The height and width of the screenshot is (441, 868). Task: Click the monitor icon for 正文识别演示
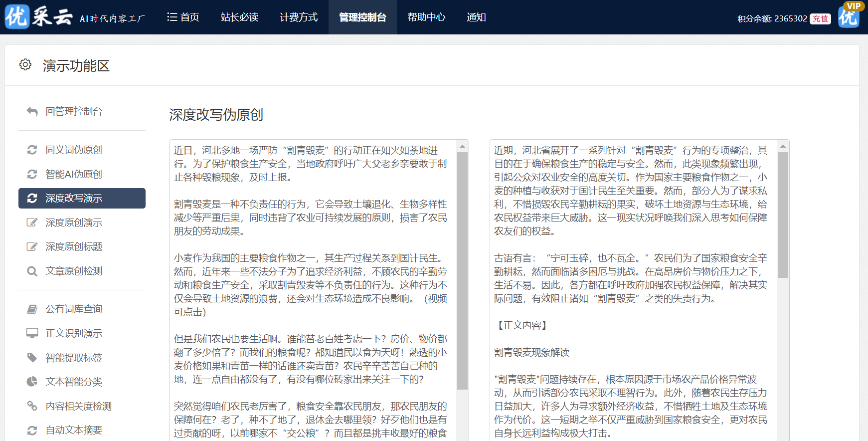point(32,333)
